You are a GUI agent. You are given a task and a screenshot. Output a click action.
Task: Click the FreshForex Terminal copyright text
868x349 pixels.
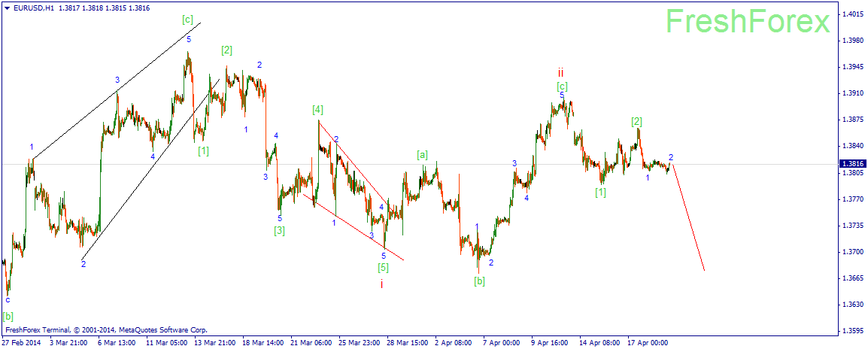pos(106,329)
